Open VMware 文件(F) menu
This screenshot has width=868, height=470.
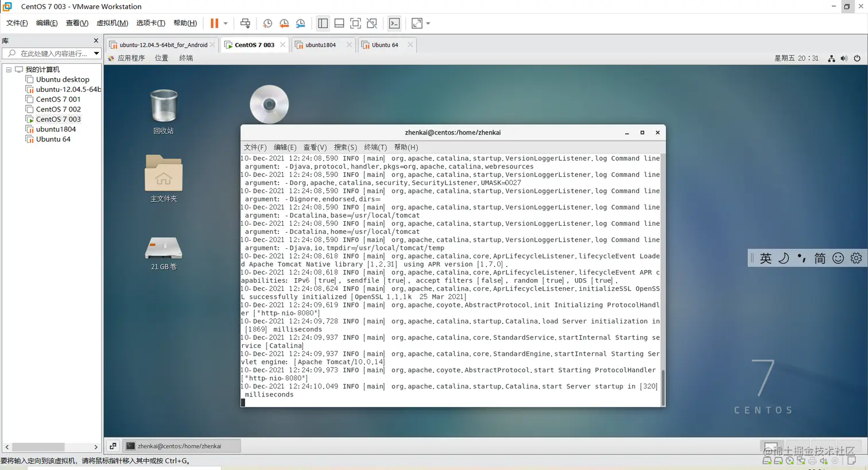pyautogui.click(x=17, y=23)
